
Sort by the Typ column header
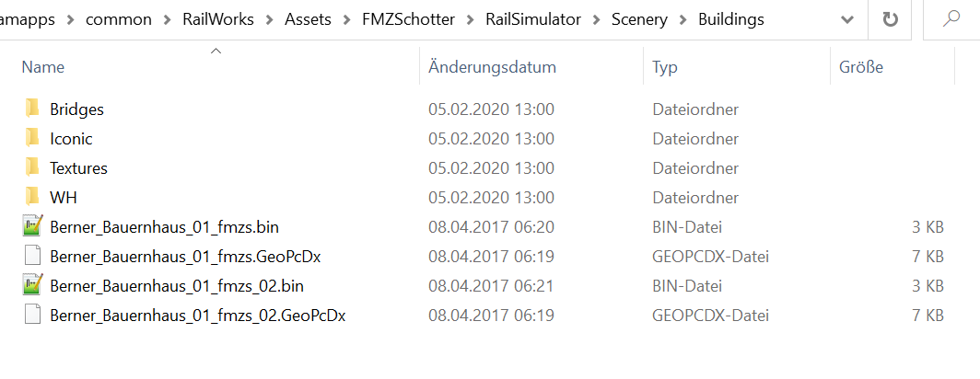coord(664,67)
